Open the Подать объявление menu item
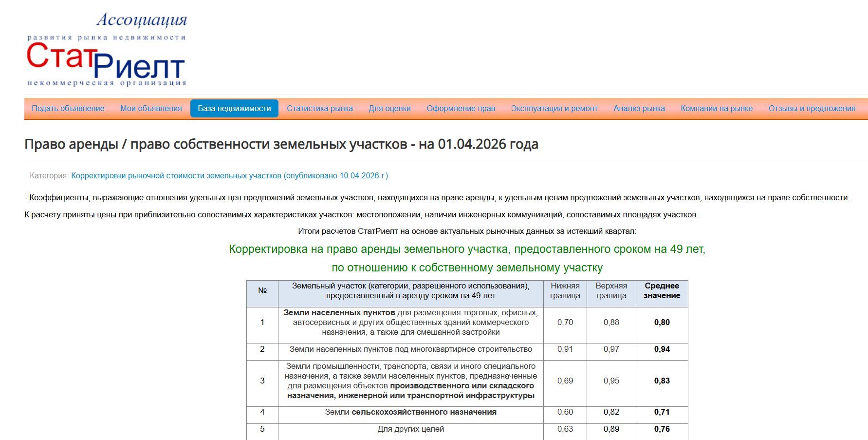 (x=68, y=108)
